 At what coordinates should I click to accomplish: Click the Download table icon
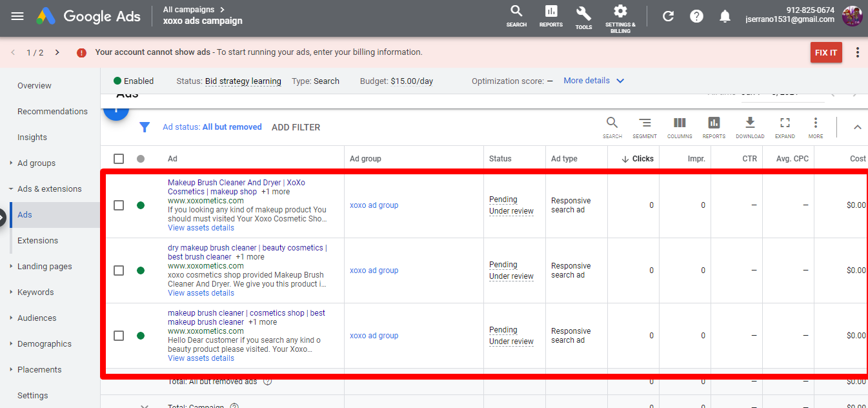(750, 127)
